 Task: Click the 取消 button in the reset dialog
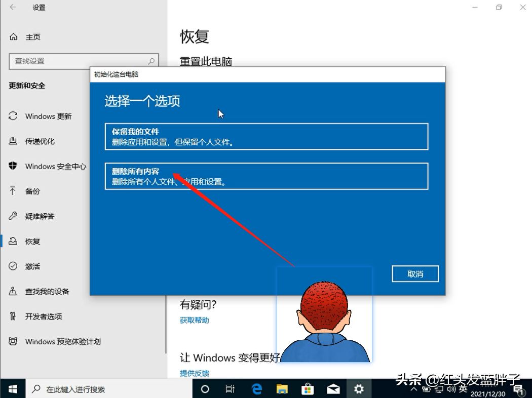(x=415, y=274)
